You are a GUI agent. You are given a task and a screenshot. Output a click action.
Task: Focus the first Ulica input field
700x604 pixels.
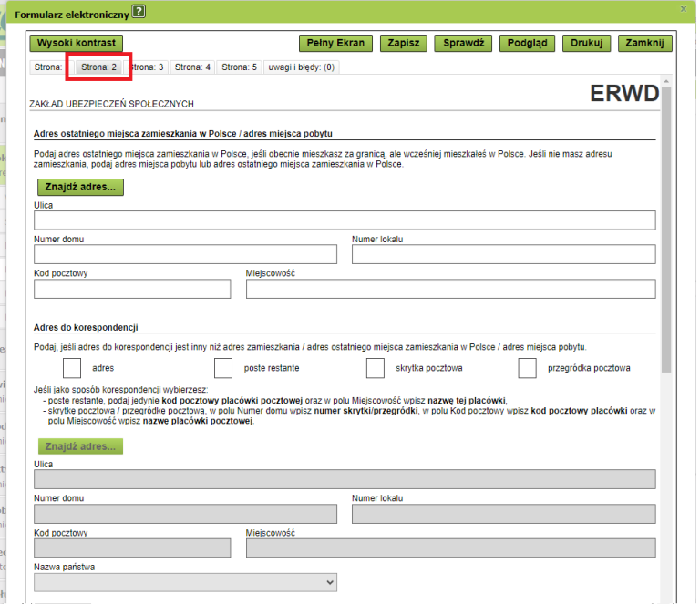coord(345,220)
